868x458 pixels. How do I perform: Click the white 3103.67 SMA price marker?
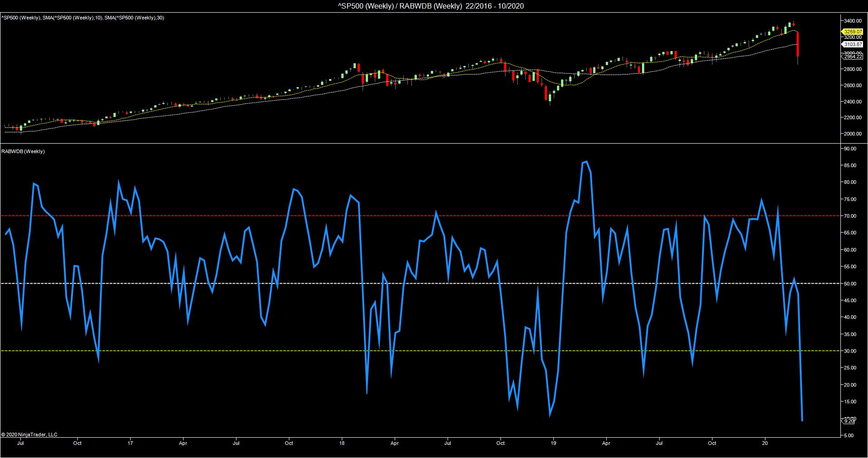tap(852, 45)
